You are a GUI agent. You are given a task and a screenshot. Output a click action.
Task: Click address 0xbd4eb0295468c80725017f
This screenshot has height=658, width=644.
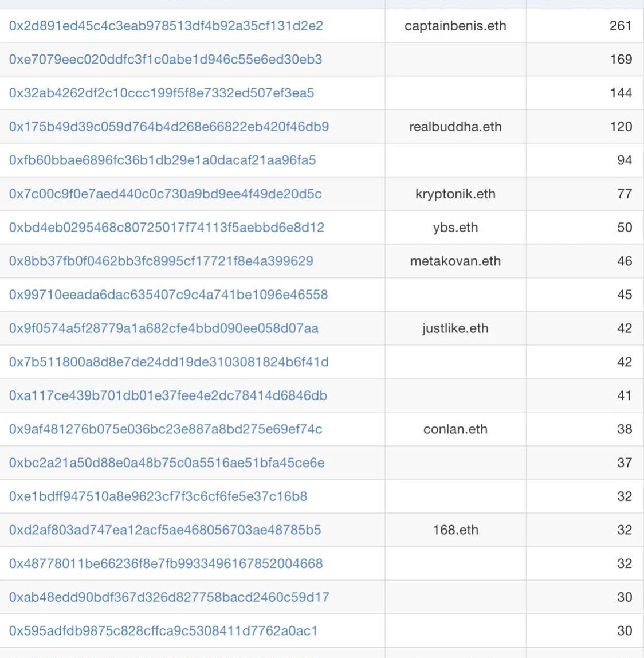pyautogui.click(x=167, y=228)
